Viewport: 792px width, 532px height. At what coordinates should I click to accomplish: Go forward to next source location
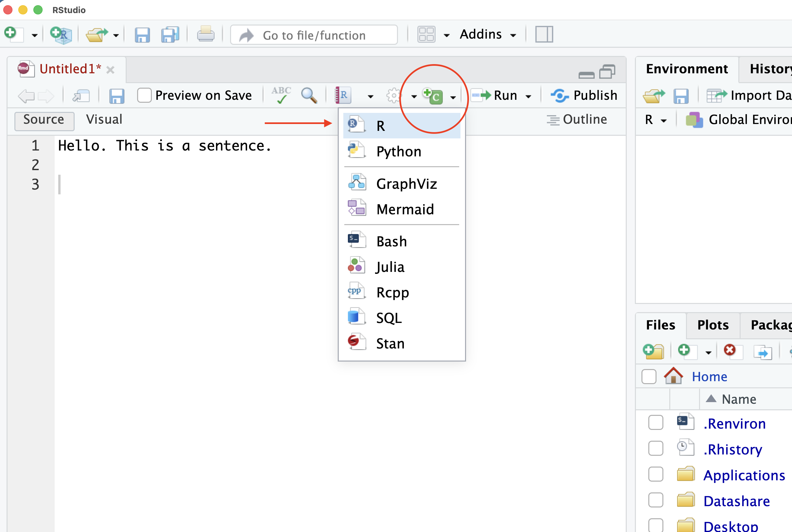46,96
